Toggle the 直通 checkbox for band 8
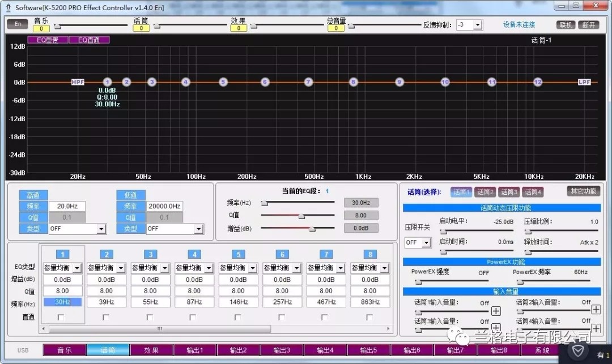Image resolution: width=612 pixels, height=364 pixels. [x=369, y=317]
